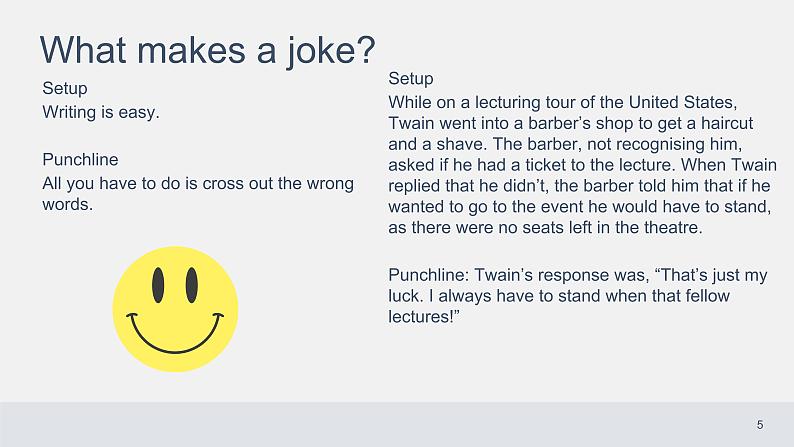Viewport: 794px width, 447px height.
Task: Click the question mark in the title
Action: [x=366, y=50]
